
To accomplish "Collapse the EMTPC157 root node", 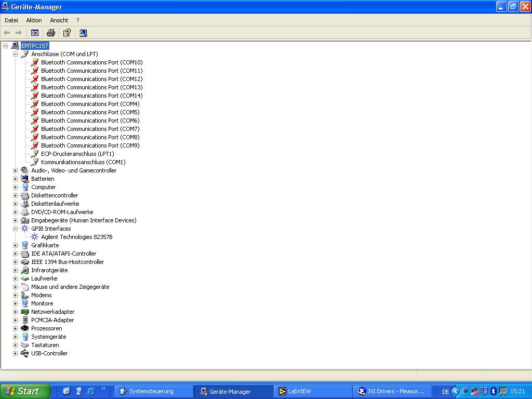I will 5,46.
